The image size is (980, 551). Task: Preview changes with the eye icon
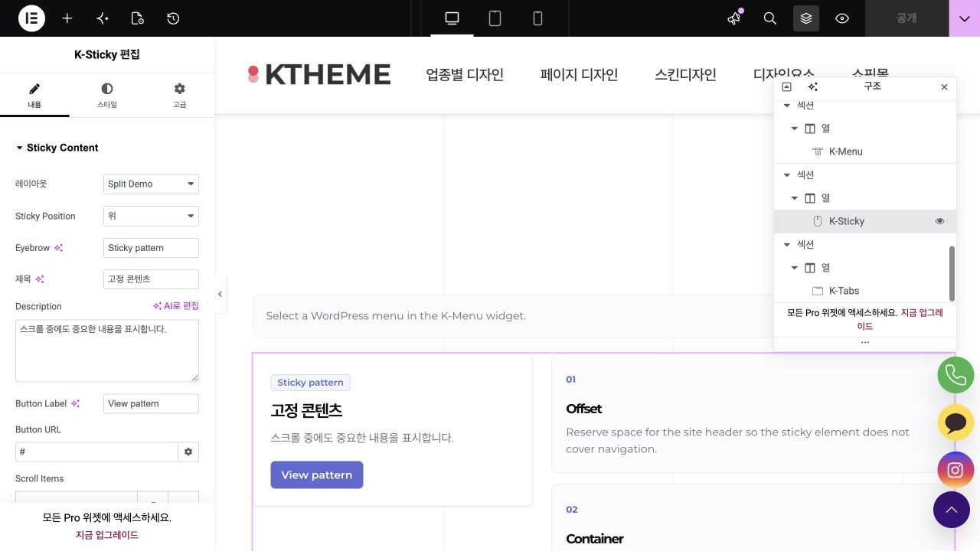pyautogui.click(x=842, y=18)
